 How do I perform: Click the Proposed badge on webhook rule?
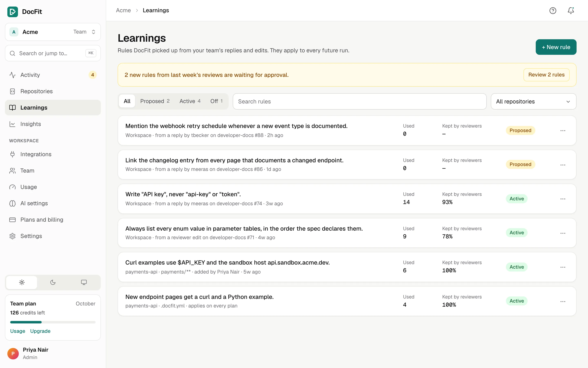[x=520, y=130]
